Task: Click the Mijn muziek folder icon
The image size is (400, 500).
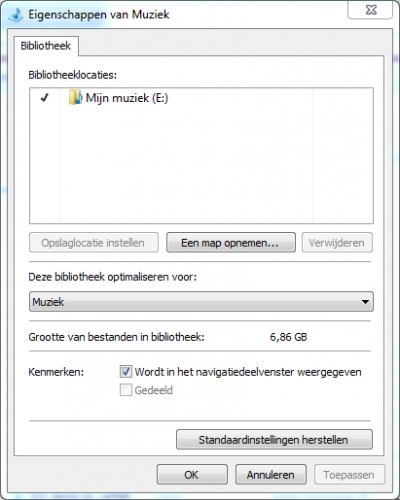Action: pyautogui.click(x=75, y=97)
